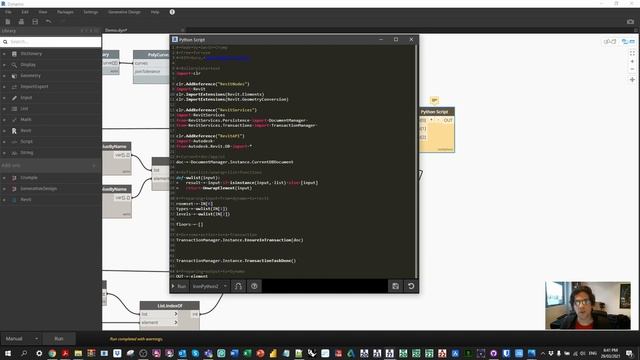The height and width of the screenshot is (360, 640).
Task: Click the Run button in bottom bar
Action: tap(59, 338)
